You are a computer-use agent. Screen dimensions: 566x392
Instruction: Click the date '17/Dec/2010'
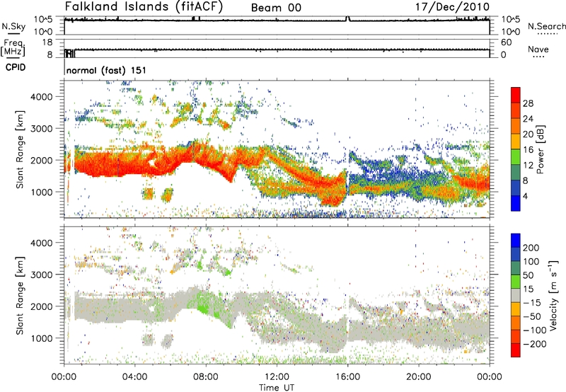point(452,6)
